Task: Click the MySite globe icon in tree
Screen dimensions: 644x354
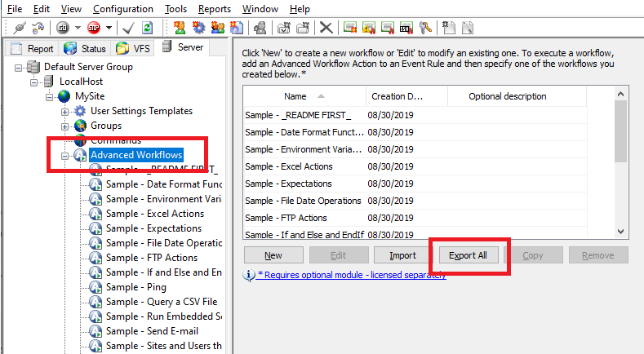Action: (x=64, y=97)
